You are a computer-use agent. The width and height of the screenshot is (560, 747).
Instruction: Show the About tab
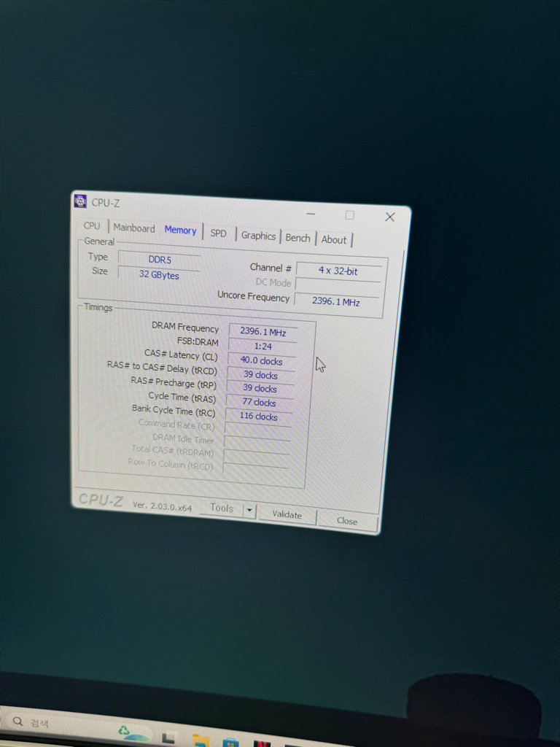click(334, 239)
